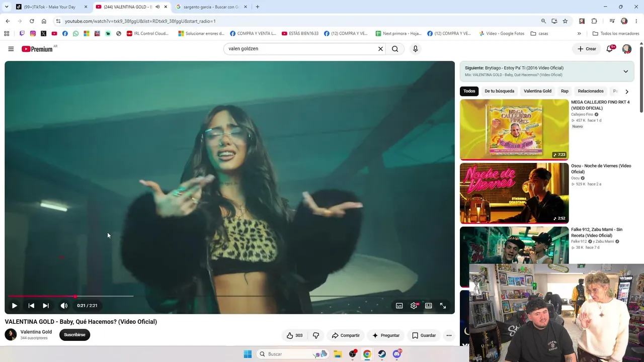Open the X (Twitter) bookmark icon
This screenshot has width=644, height=362.
click(x=43, y=34)
